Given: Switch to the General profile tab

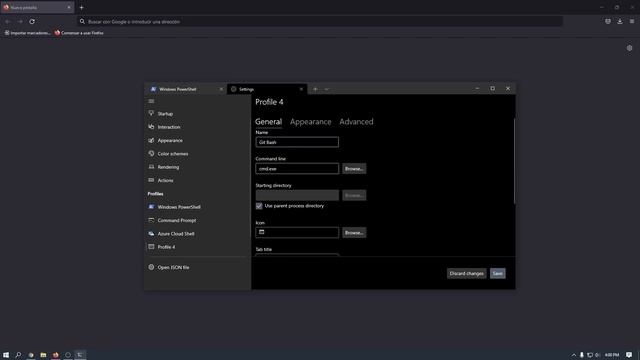Looking at the screenshot, I should point(269,122).
